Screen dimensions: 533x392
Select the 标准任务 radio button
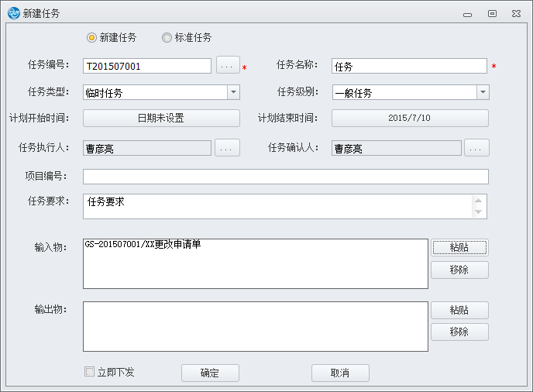click(167, 37)
